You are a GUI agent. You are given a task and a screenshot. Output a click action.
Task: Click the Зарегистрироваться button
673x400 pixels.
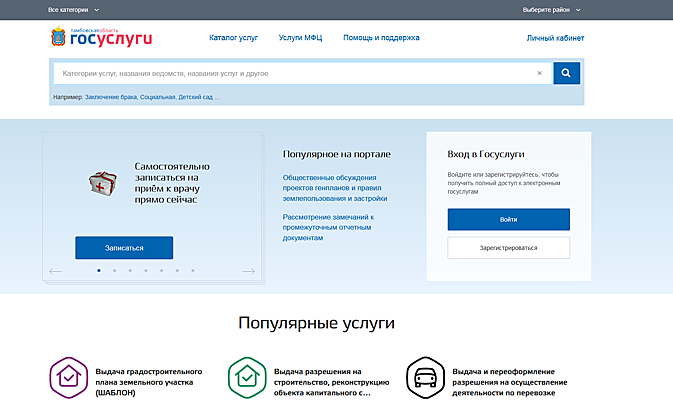(x=508, y=248)
